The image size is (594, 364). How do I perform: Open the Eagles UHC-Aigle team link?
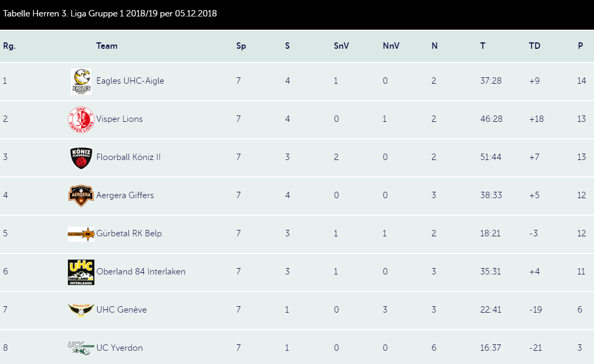(130, 81)
